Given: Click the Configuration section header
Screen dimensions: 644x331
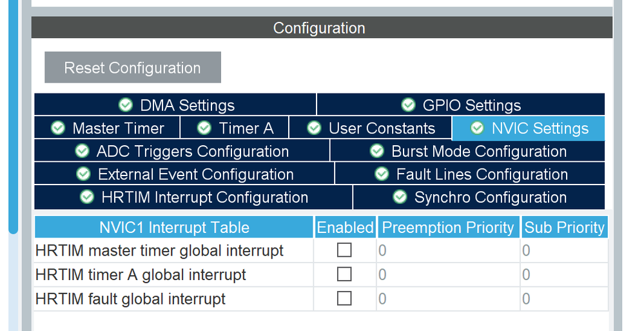Looking at the screenshot, I should tap(322, 28).
